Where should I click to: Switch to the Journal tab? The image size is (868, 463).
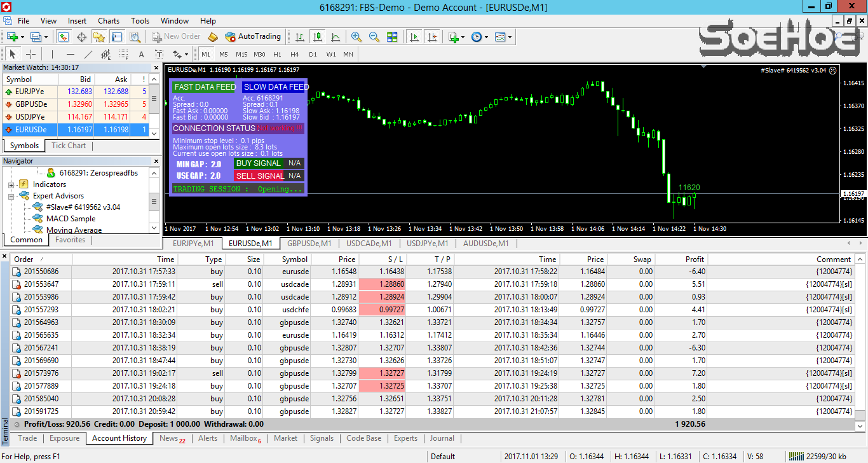coord(442,438)
